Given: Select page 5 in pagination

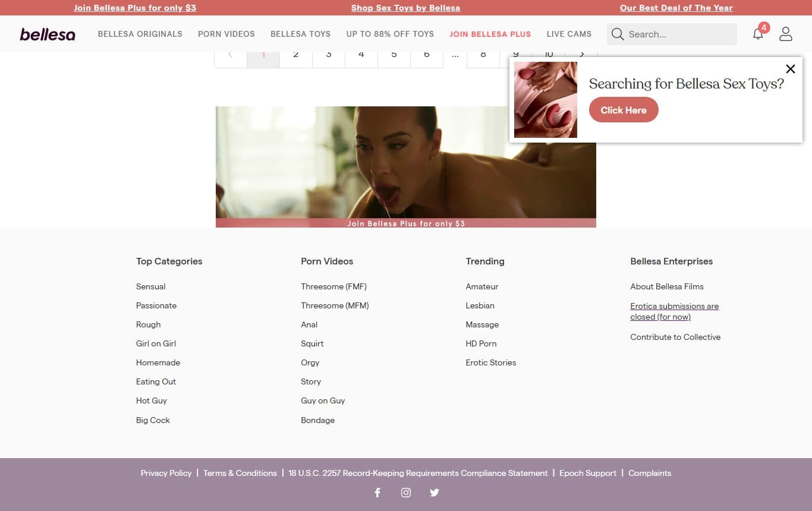Looking at the screenshot, I should tap(394, 53).
